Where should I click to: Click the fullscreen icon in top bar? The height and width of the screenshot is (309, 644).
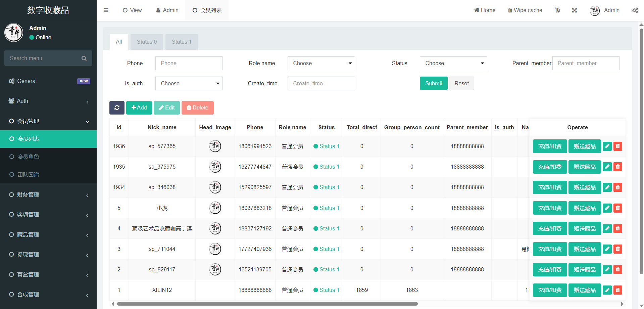575,10
